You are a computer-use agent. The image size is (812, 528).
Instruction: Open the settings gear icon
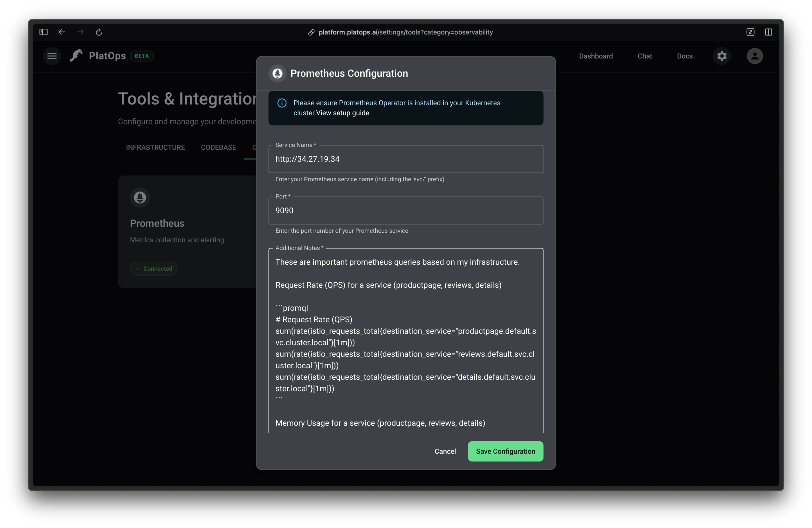pos(721,56)
